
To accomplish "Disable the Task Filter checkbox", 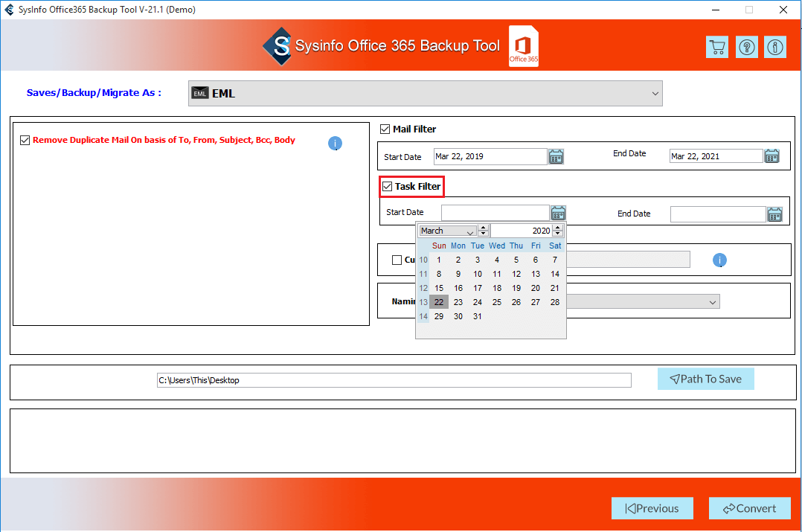I will (x=387, y=186).
